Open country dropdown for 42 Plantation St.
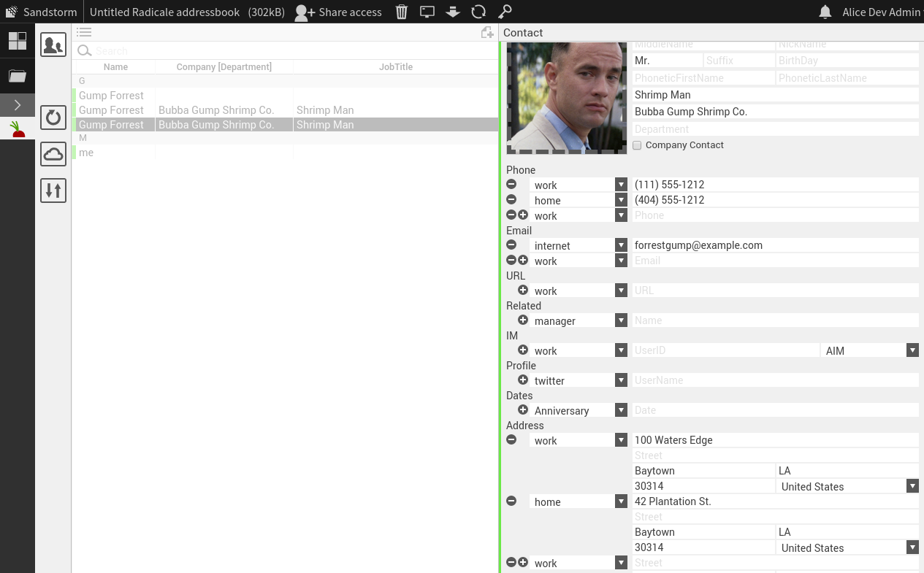The height and width of the screenshot is (573, 924). 912,547
